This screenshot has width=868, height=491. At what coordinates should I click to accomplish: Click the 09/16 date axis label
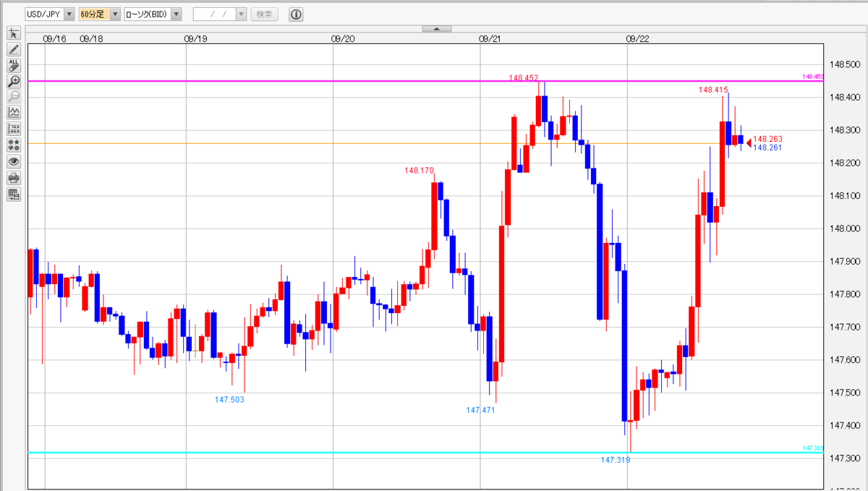55,39
